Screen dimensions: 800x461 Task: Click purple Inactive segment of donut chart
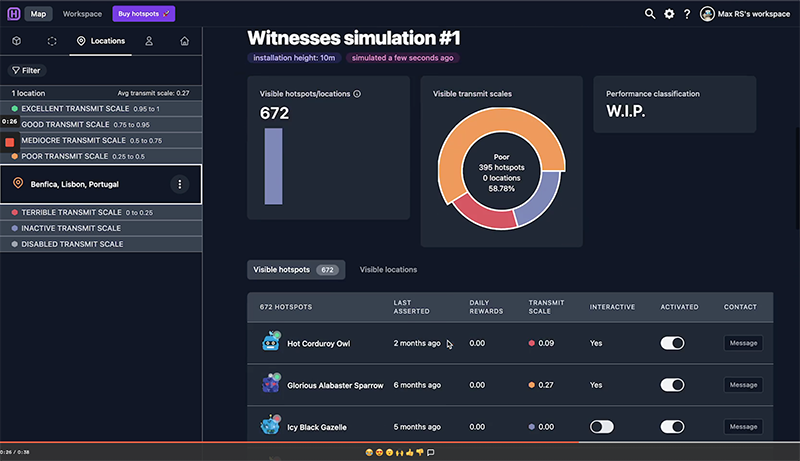(541, 199)
